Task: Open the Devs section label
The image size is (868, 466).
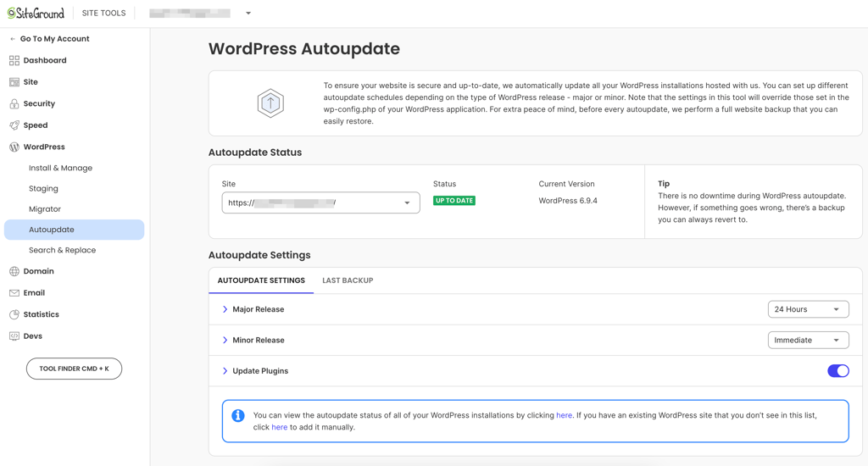Action: pyautogui.click(x=33, y=336)
